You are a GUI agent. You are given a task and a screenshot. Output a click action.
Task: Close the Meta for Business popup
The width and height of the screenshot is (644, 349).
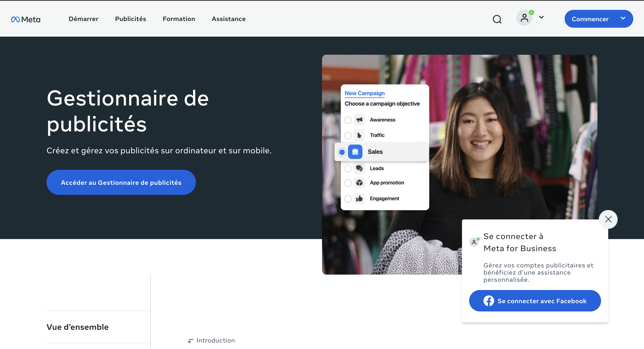[608, 219]
